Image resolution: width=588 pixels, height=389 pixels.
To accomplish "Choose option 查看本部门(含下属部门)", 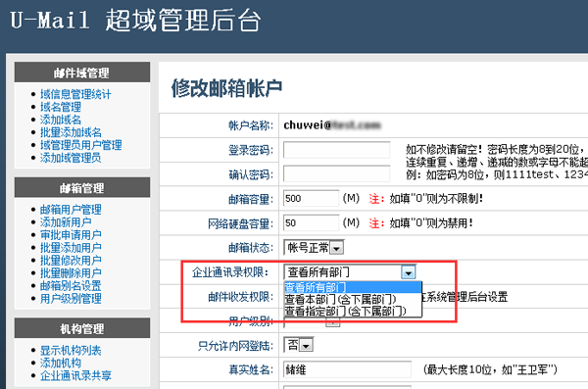I will pyautogui.click(x=353, y=300).
